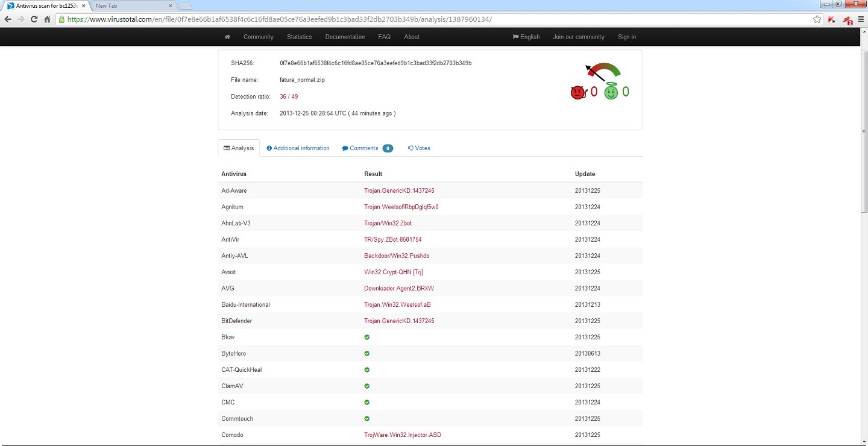The image size is (868, 446).
Task: Click the Comments count badge 0
Action: click(x=388, y=148)
